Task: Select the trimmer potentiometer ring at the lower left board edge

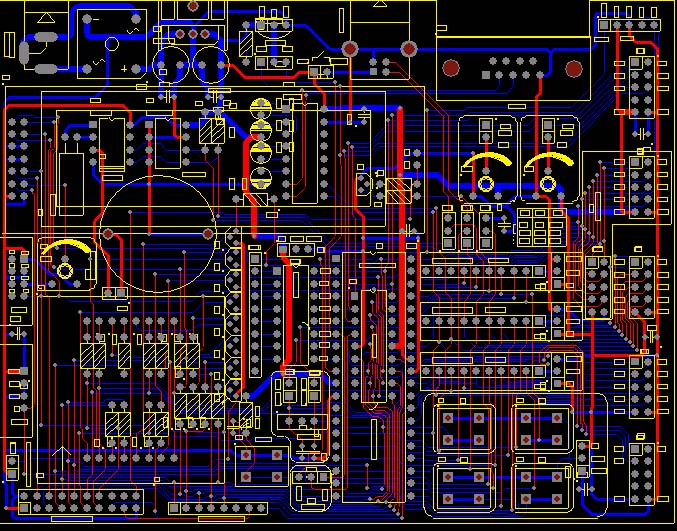Action: pyautogui.click(x=65, y=271)
